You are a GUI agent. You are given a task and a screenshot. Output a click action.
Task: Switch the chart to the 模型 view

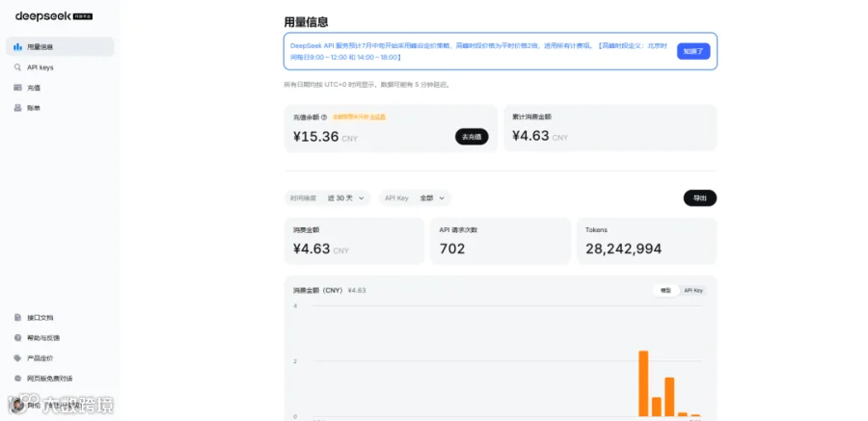(x=665, y=290)
